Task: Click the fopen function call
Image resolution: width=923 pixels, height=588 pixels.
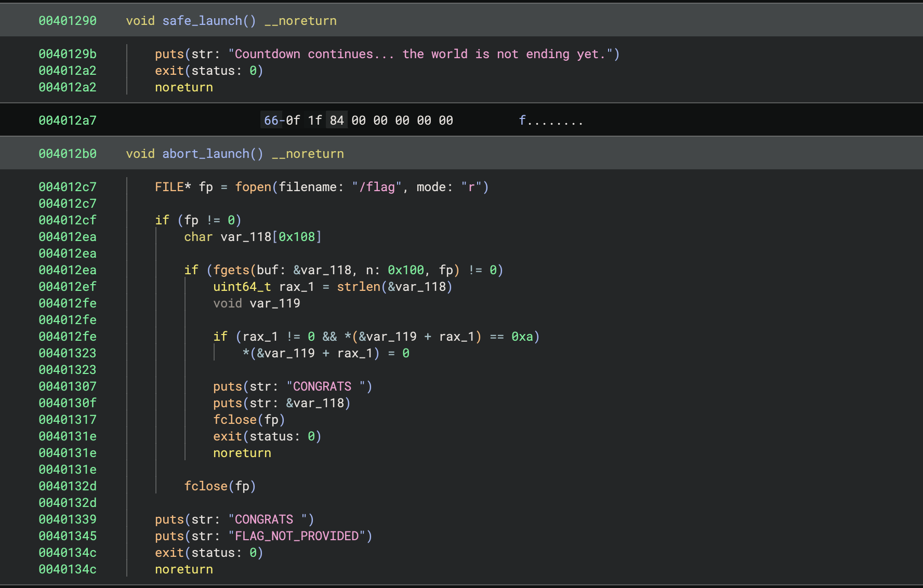Action: (x=253, y=187)
